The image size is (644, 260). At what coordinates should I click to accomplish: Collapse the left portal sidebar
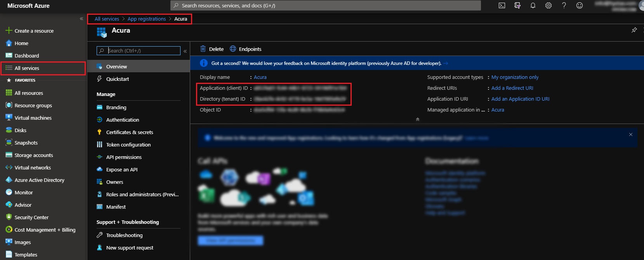tap(82, 19)
